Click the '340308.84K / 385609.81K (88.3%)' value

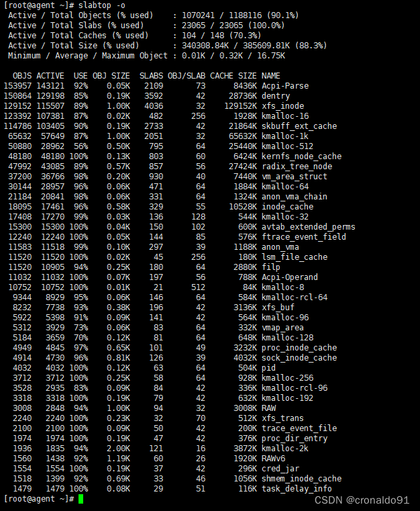point(254,46)
